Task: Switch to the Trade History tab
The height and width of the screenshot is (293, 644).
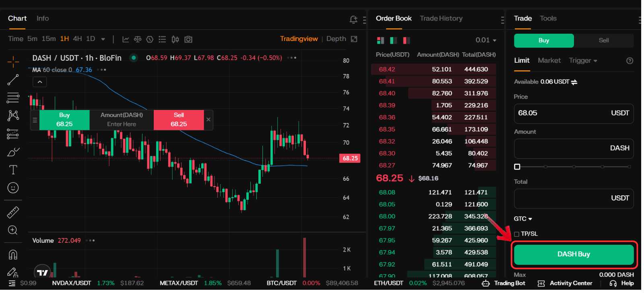Action: click(441, 18)
